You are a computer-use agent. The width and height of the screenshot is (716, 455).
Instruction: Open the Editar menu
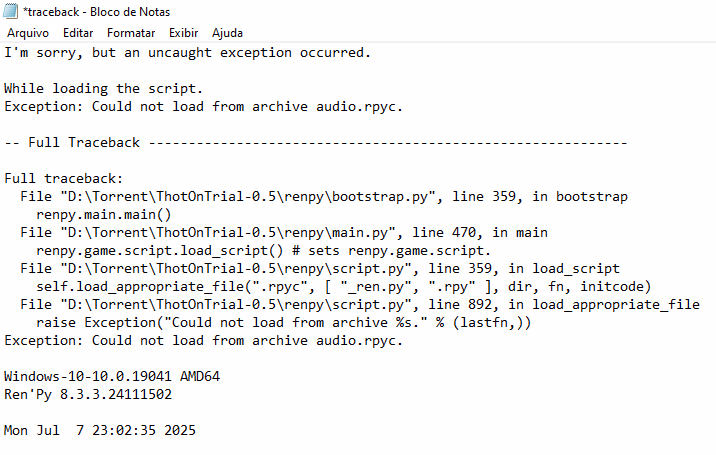pos(78,33)
